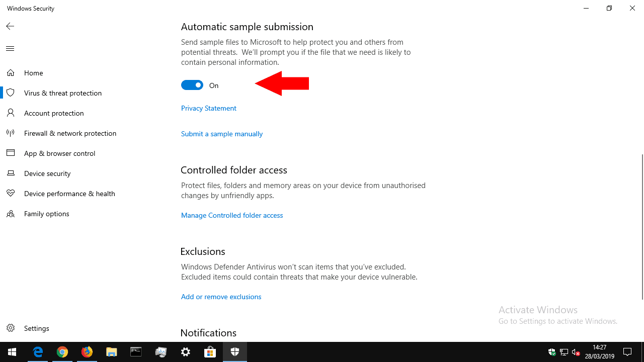The width and height of the screenshot is (644, 362).
Task: Click the Device security laptop icon
Action: pos(10,173)
